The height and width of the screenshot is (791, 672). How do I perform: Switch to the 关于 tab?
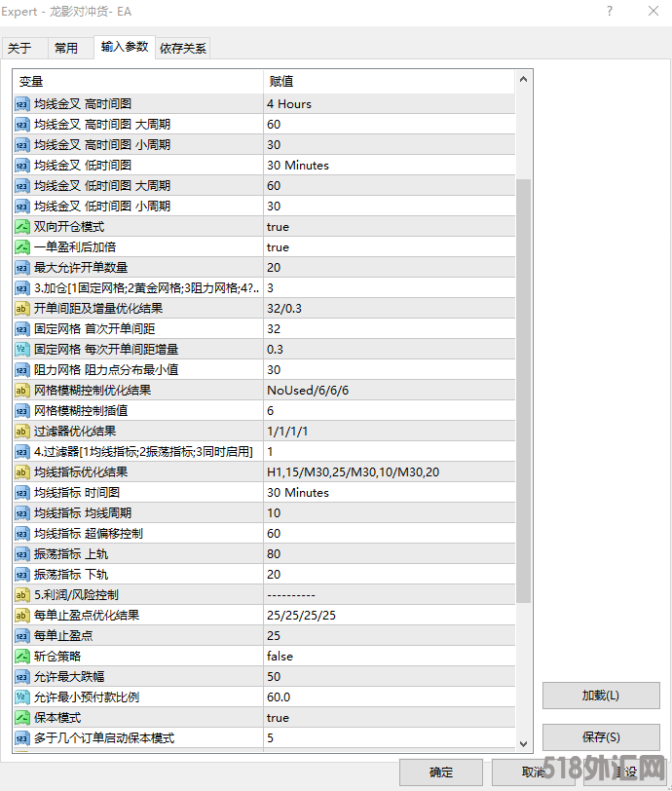(x=24, y=49)
